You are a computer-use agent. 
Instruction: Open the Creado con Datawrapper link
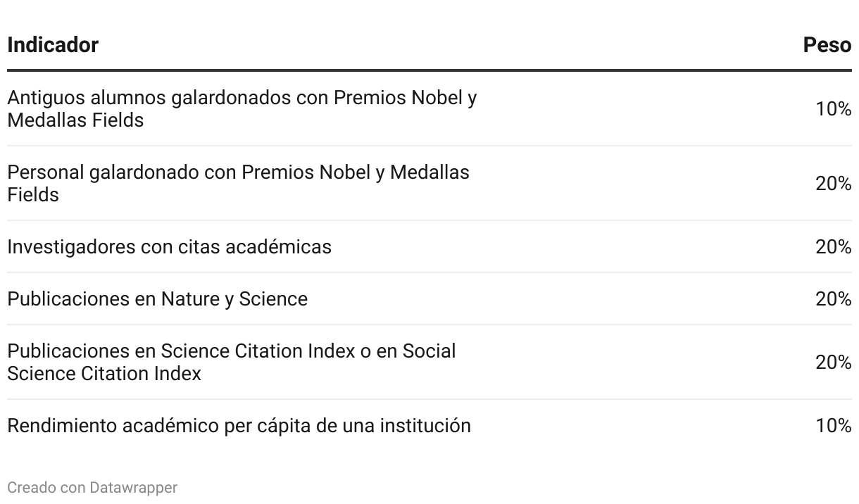click(92, 487)
